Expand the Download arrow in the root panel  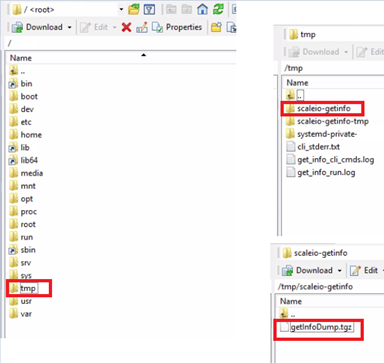(69, 27)
